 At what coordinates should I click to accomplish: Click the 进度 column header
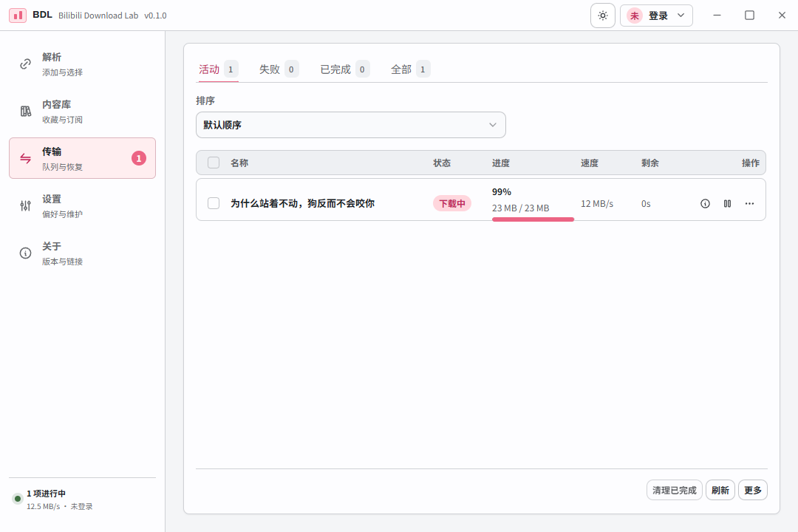coord(501,163)
